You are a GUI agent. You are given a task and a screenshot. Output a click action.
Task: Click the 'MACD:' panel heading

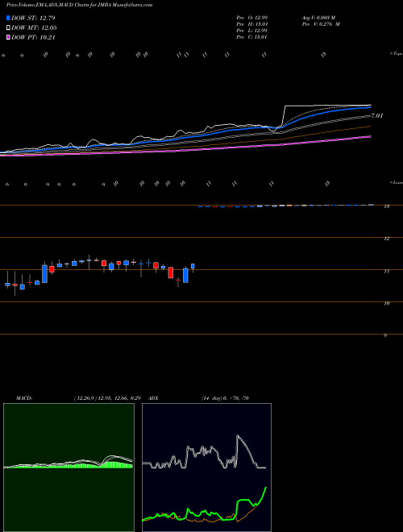[24, 398]
